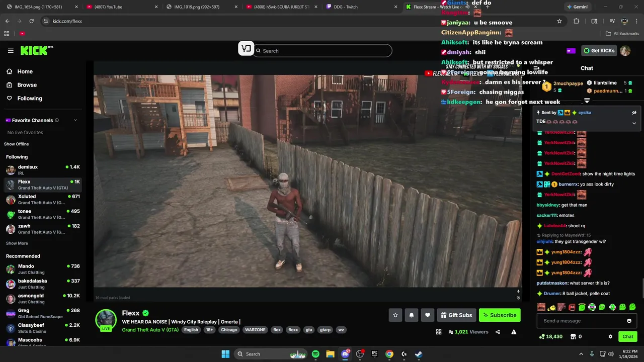Click the purple card icon in header

571,51
